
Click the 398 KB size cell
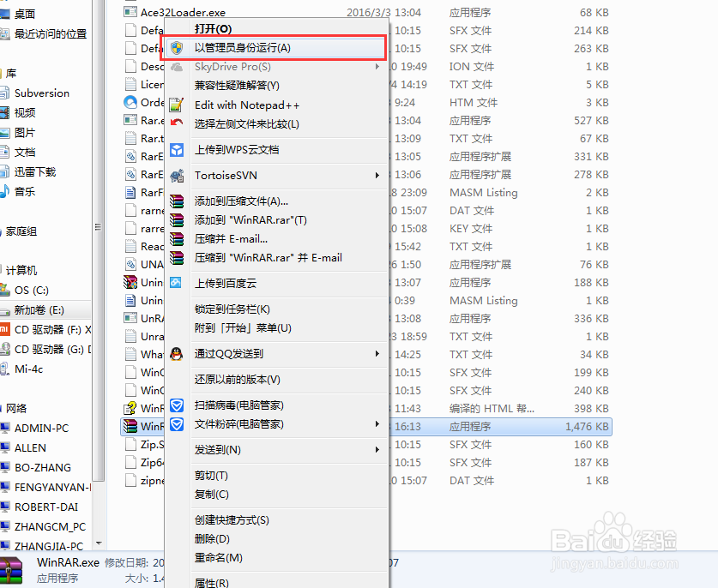coord(591,409)
